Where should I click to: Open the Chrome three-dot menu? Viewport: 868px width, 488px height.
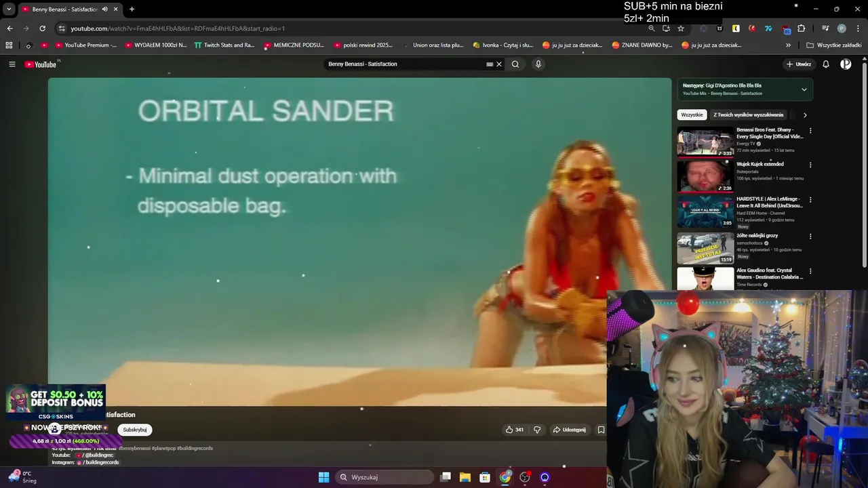tap(856, 28)
